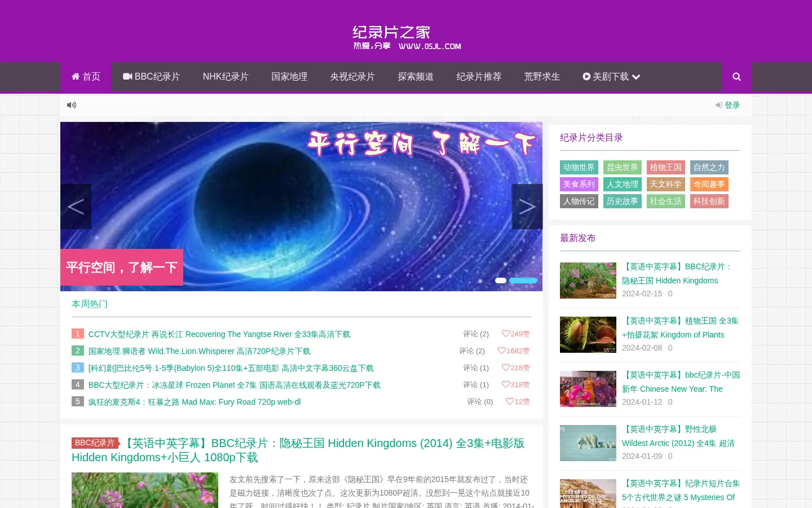Select the 自然之力 category tag
812x508 pixels.
709,167
